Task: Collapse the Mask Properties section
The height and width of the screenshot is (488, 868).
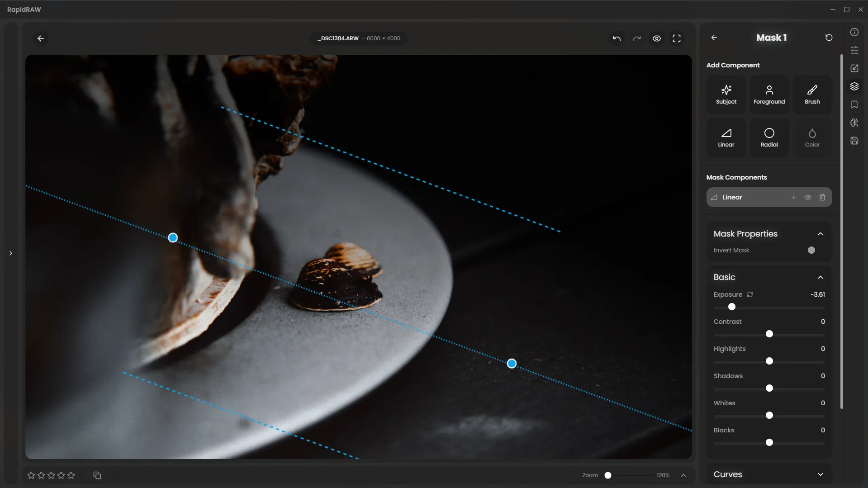Action: click(820, 234)
